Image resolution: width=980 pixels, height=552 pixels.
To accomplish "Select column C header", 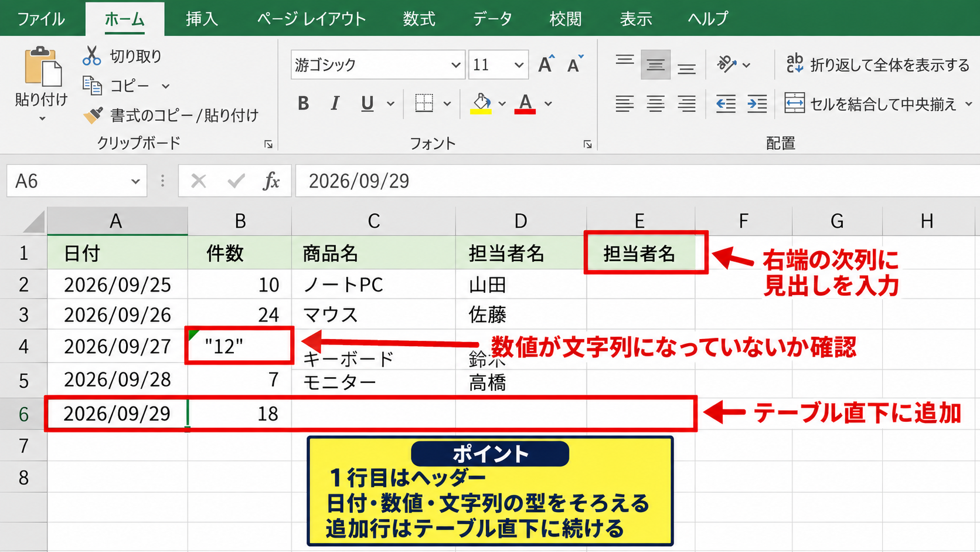I will point(373,221).
